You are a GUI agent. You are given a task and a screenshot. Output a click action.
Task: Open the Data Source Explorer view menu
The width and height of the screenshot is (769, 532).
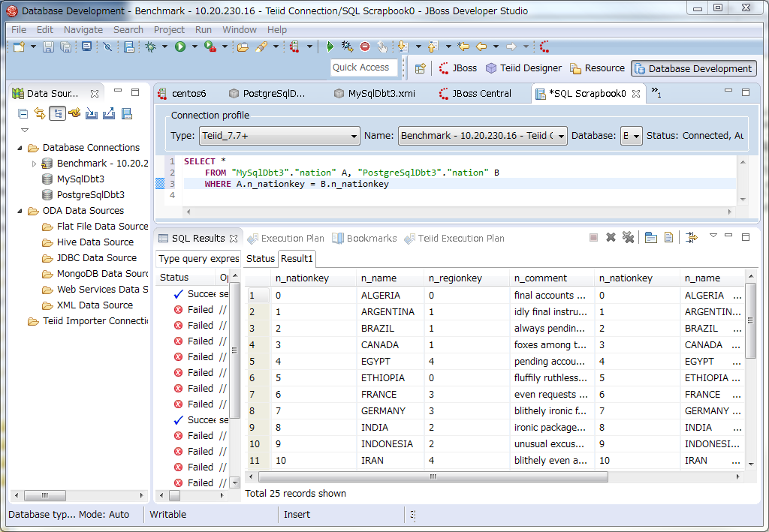(25, 131)
